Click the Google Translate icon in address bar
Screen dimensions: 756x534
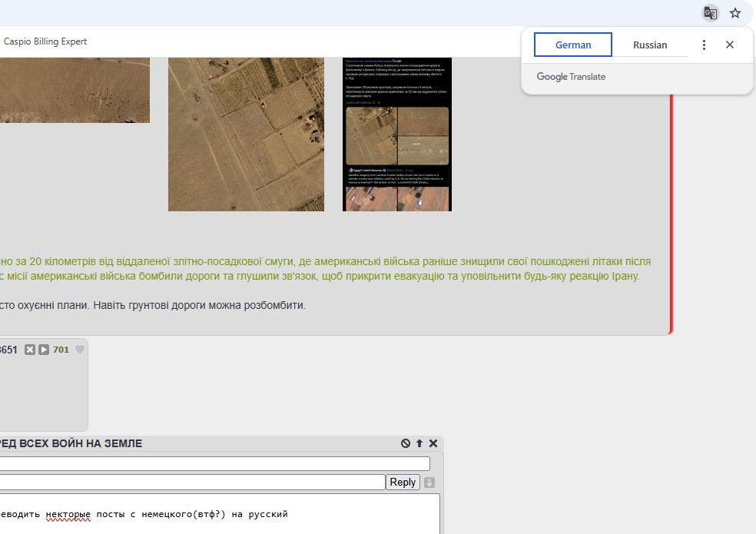click(711, 13)
